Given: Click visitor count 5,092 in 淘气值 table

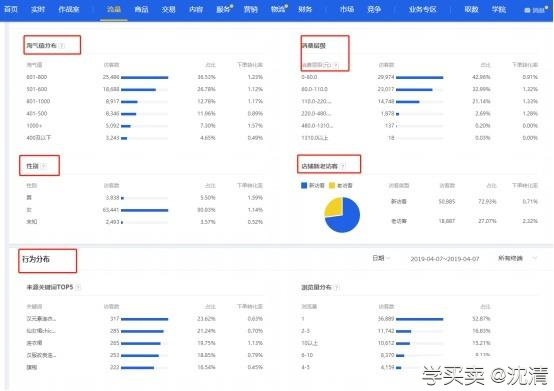Looking at the screenshot, I should pyautogui.click(x=112, y=126).
